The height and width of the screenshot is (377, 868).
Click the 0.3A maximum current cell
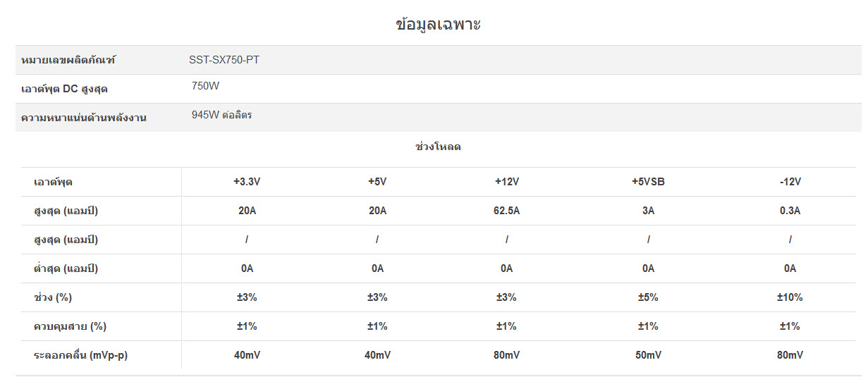pos(790,211)
